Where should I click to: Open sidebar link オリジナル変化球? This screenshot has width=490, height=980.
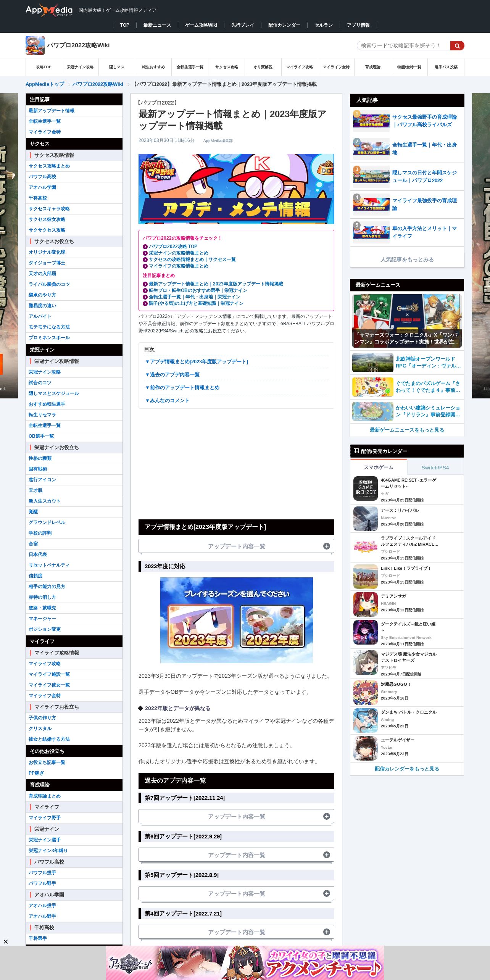[47, 252]
